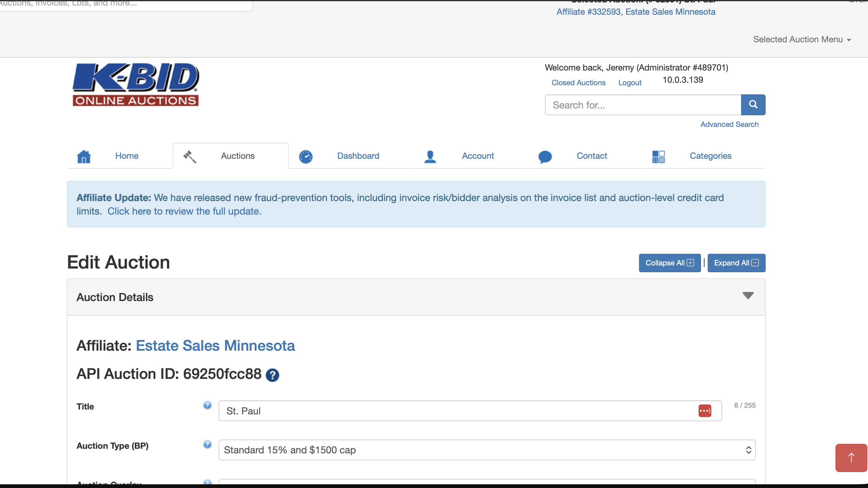Click the gavel Auctions icon

(190, 156)
